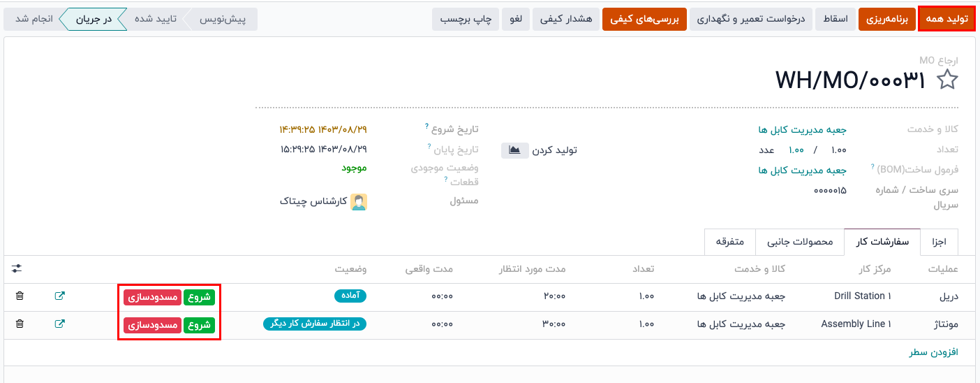This screenshot has width=980, height=383.
Task: Edit the تاریخ شروع date field
Action: click(322, 129)
